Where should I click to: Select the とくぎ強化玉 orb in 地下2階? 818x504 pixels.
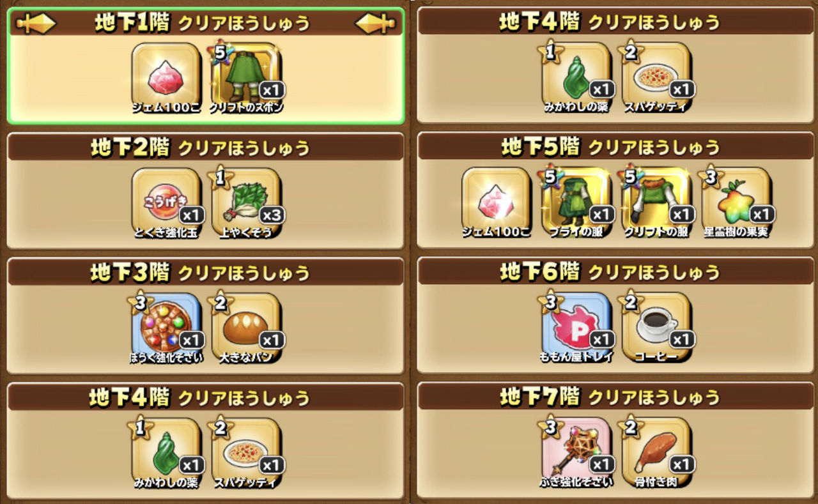point(166,203)
